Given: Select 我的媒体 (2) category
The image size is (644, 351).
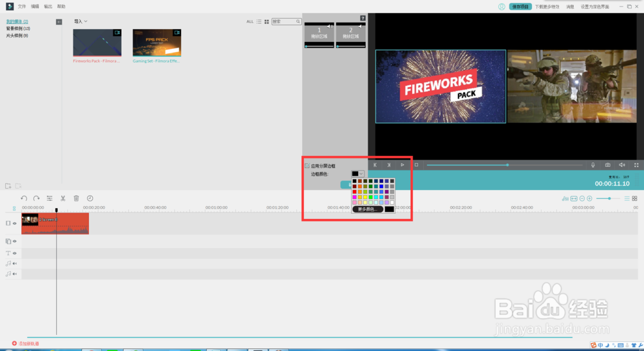Looking at the screenshot, I should (x=17, y=21).
